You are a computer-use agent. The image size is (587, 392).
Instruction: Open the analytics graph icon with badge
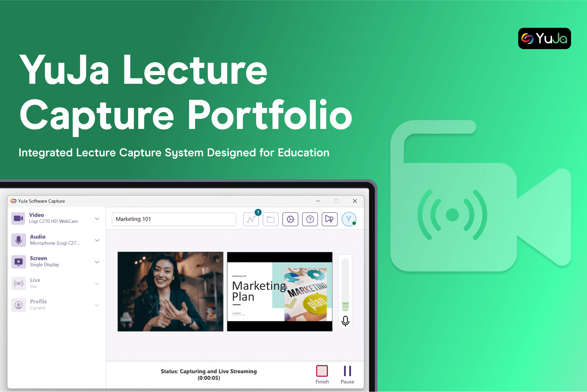pos(251,219)
